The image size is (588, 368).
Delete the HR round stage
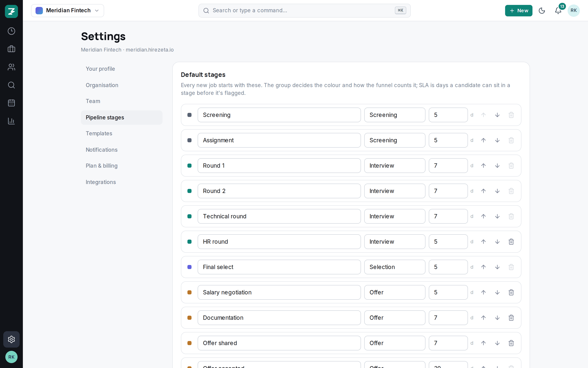[x=511, y=242]
